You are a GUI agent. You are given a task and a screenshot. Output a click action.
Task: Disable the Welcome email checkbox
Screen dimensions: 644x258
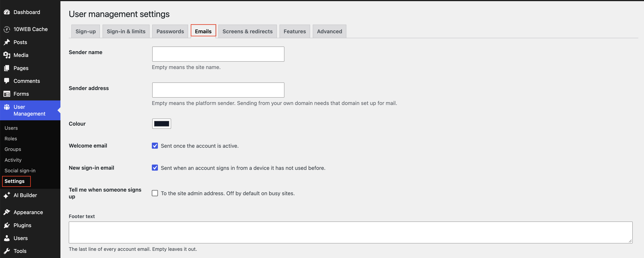point(155,146)
